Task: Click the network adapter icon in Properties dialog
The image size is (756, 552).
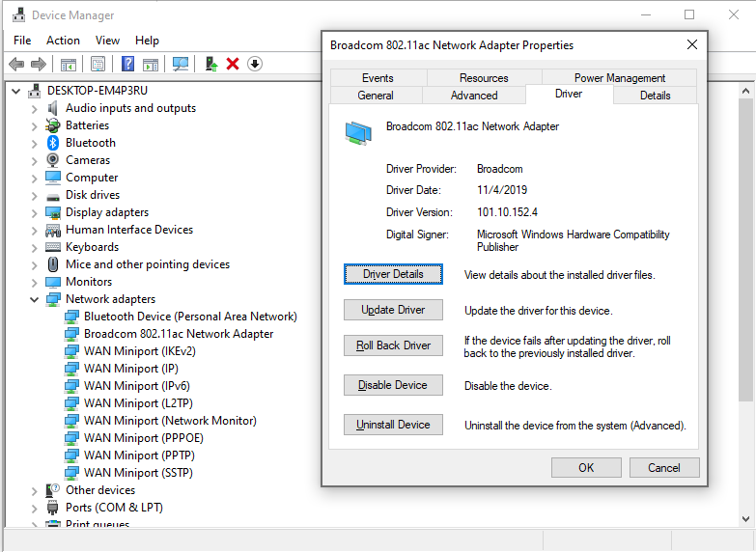Action: point(358,133)
